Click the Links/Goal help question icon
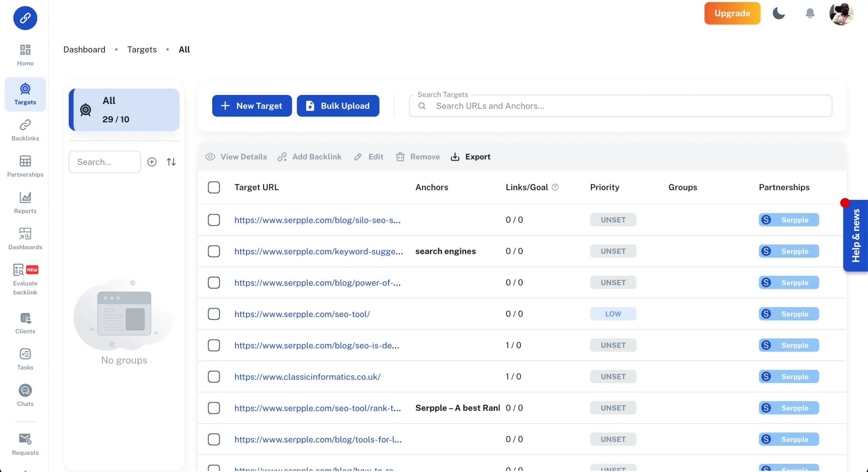 (x=555, y=187)
